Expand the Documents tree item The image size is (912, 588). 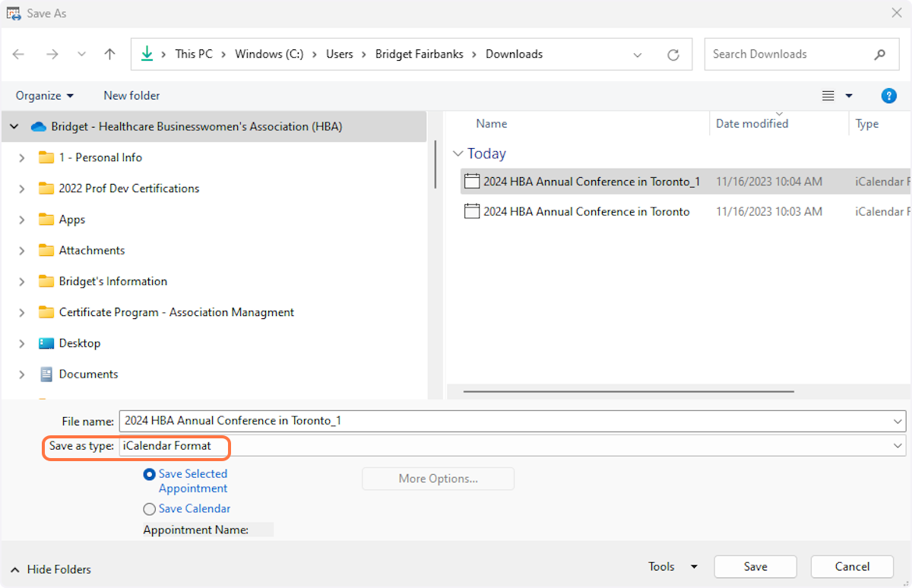click(22, 375)
